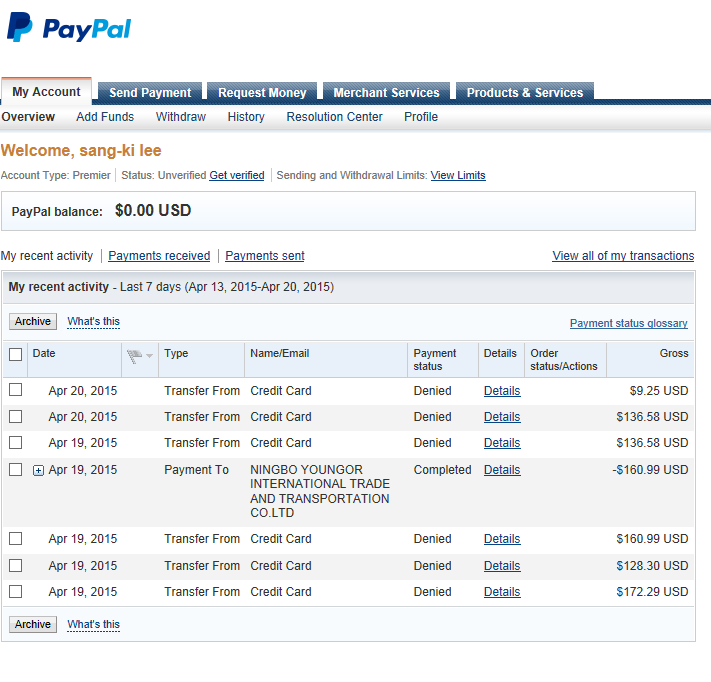The image size is (711, 682).
Task: Open Details for the $172.29 USD transfer
Action: [x=502, y=592]
